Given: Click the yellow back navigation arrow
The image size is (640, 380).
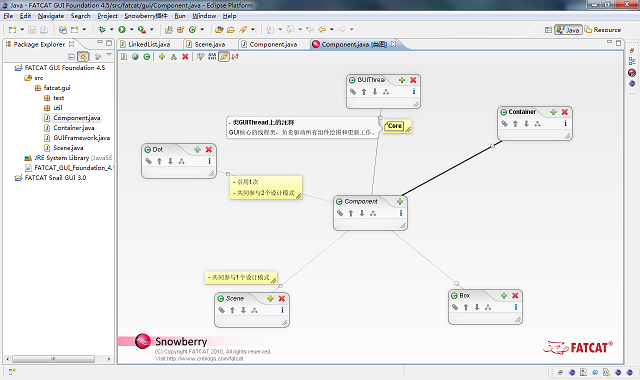Looking at the screenshot, I should [x=322, y=29].
